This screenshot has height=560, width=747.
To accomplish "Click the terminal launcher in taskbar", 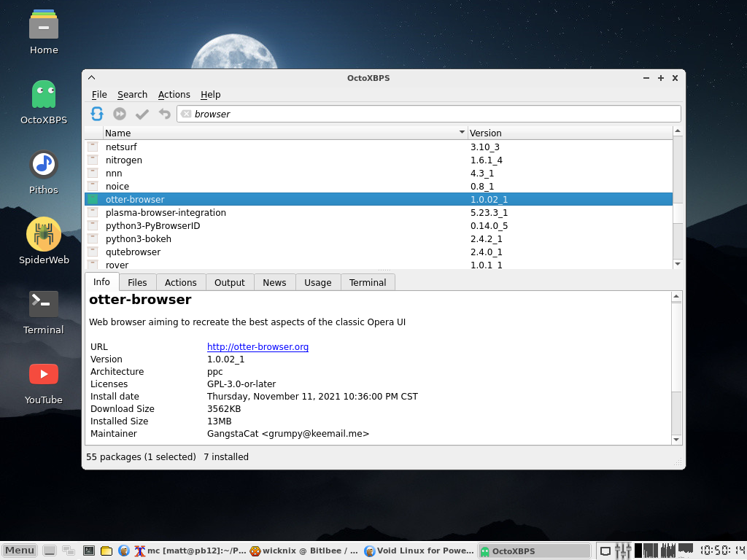I will [x=89, y=551].
